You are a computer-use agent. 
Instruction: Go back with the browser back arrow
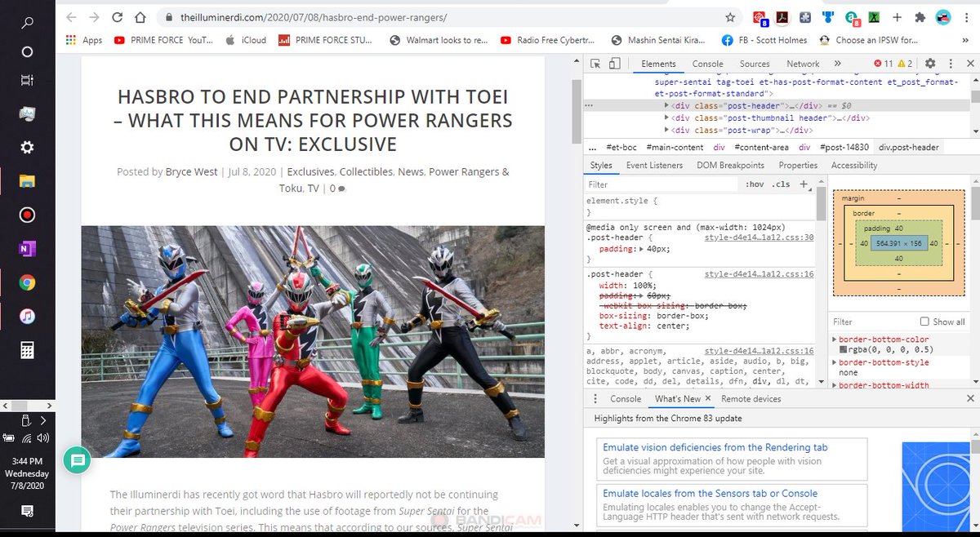click(71, 17)
